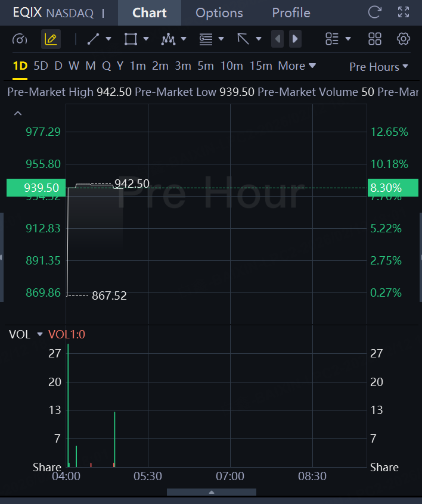422x504 pixels.
Task: Click the 05:30 time axis label
Action: [x=148, y=476]
